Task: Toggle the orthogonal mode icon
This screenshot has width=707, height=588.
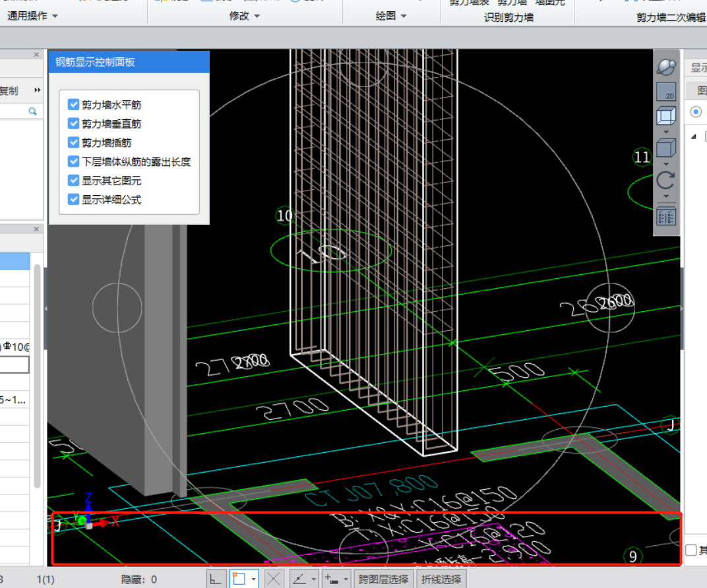Action: pos(216,579)
